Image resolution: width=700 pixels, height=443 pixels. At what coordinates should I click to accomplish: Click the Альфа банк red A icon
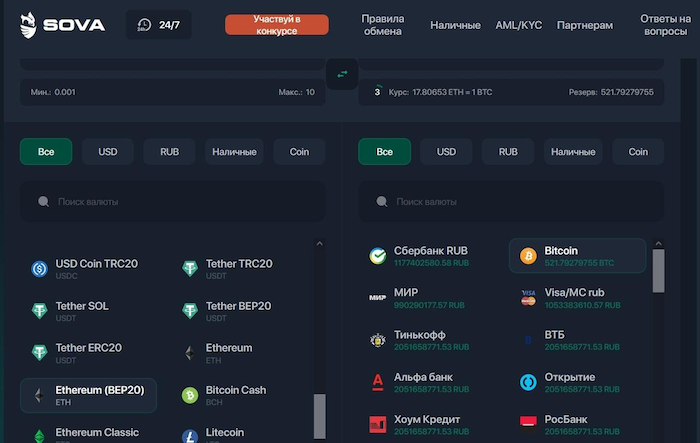(x=378, y=382)
